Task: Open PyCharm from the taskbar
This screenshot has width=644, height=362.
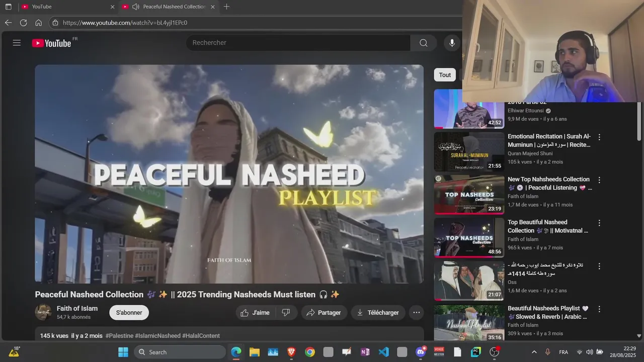Action: click(x=476, y=352)
